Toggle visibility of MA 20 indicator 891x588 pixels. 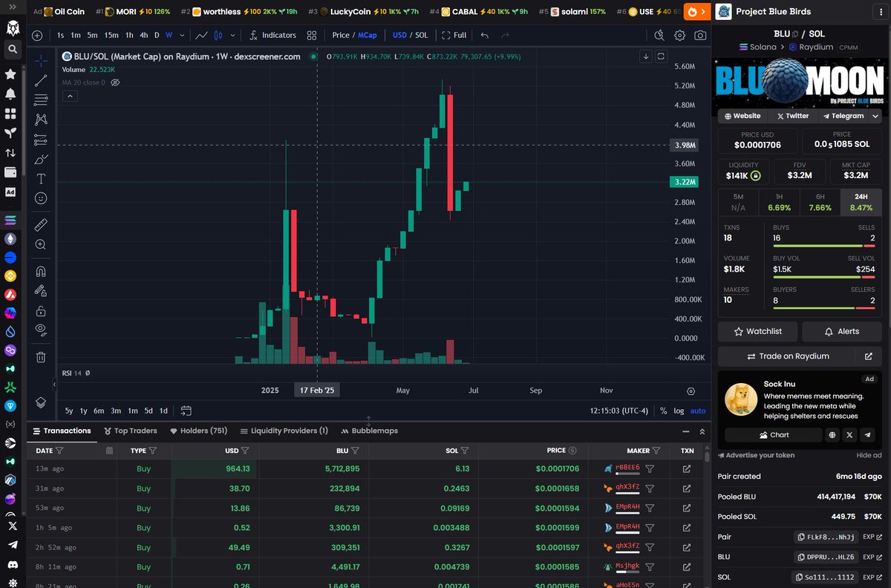[115, 82]
